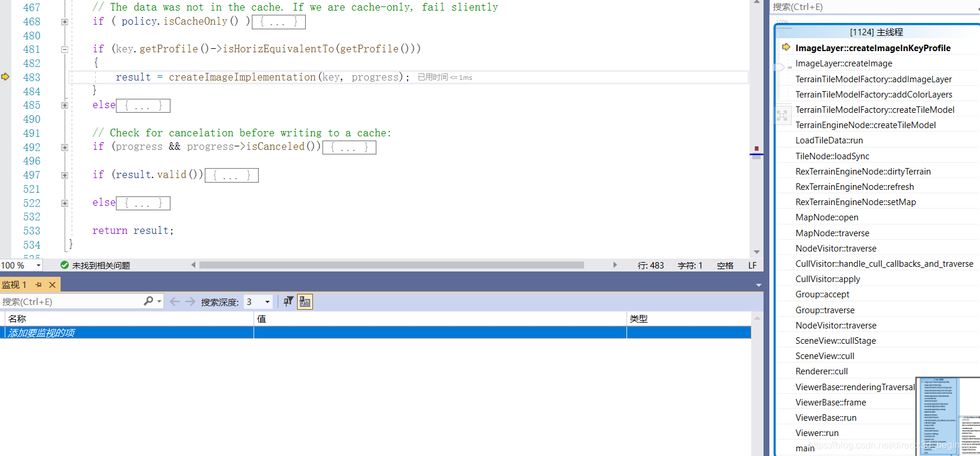The image size is (980, 456).
Task: Go to previous Watch search result
Action: pos(175,301)
